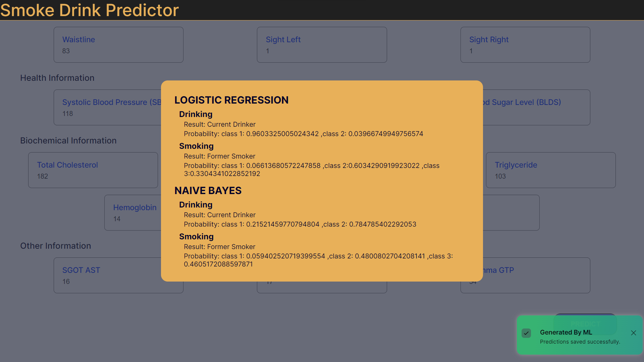The width and height of the screenshot is (644, 362).
Task: Click the green checkmark icon in toast
Action: tap(526, 333)
